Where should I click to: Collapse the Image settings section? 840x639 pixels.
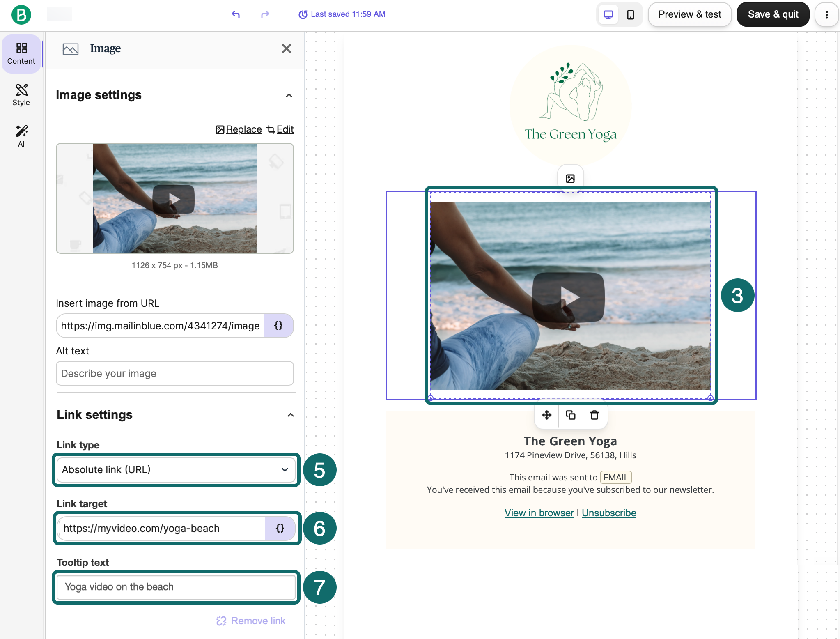(x=289, y=95)
